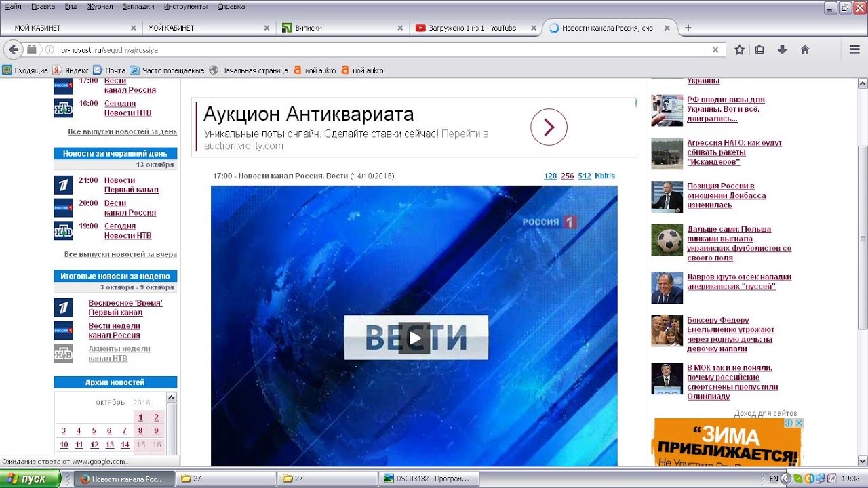Go to the Home page icon
868x488 pixels.
click(x=805, y=49)
